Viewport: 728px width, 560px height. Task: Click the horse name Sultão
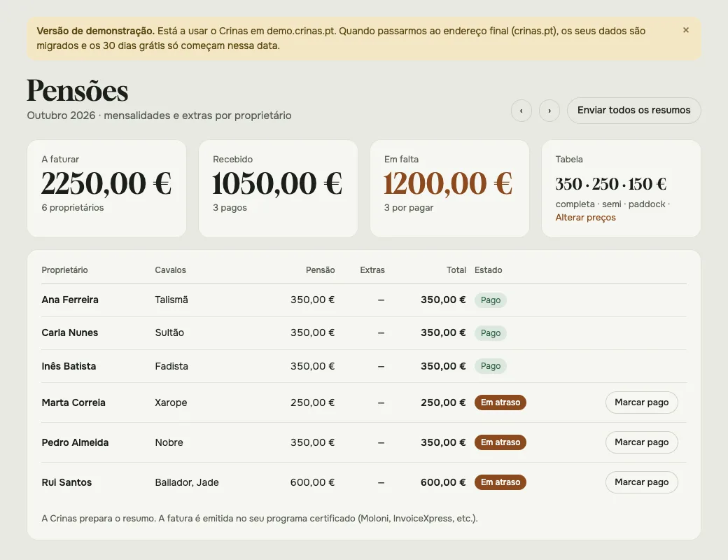point(169,333)
